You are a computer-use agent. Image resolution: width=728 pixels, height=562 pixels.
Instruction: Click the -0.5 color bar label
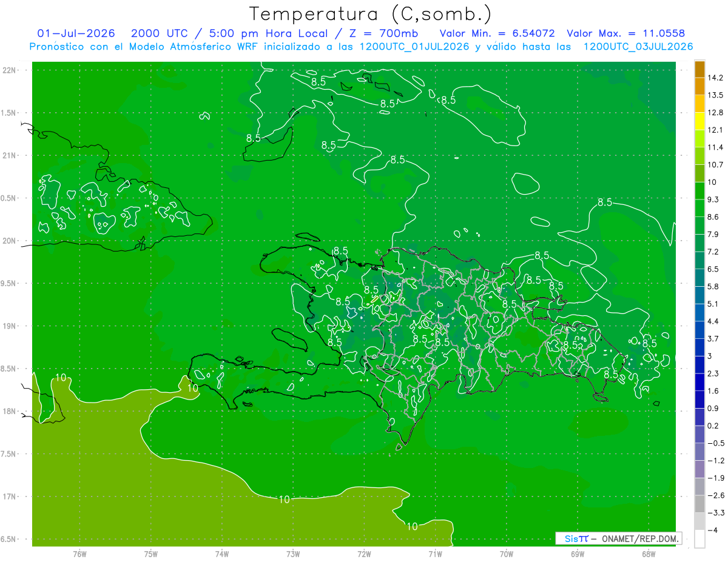click(x=716, y=443)
